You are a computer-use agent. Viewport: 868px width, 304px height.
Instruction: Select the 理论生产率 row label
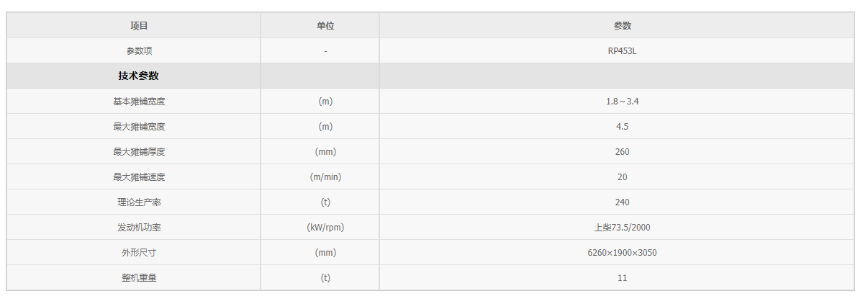tap(139, 202)
